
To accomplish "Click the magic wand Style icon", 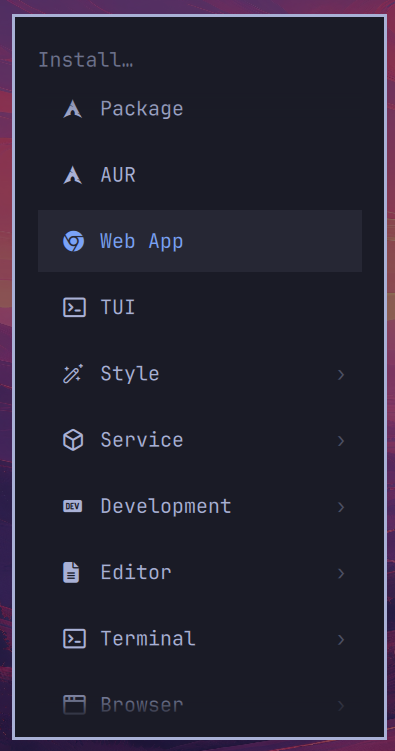I will click(73, 374).
